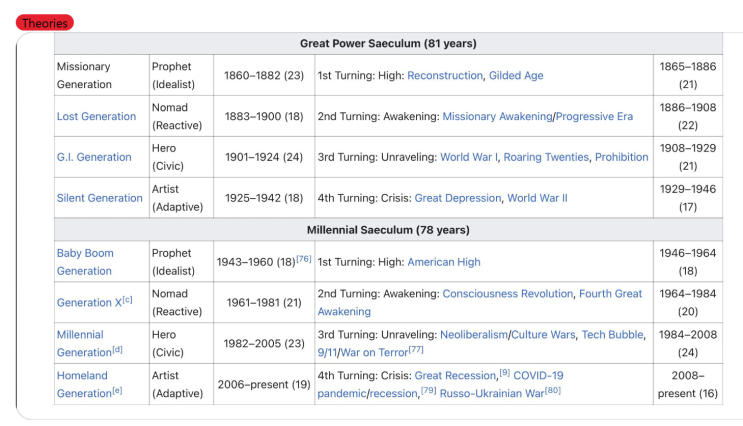Open the Fourth Great Awakening link

click(x=610, y=294)
